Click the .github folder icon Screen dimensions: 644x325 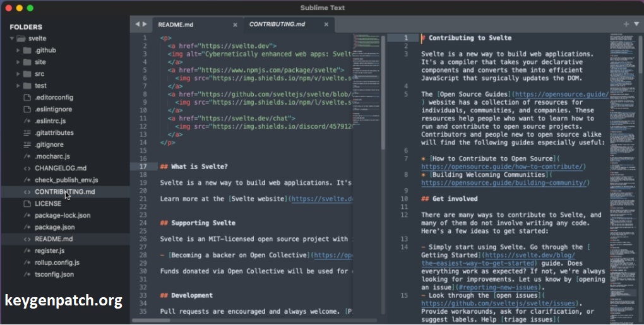coord(27,50)
